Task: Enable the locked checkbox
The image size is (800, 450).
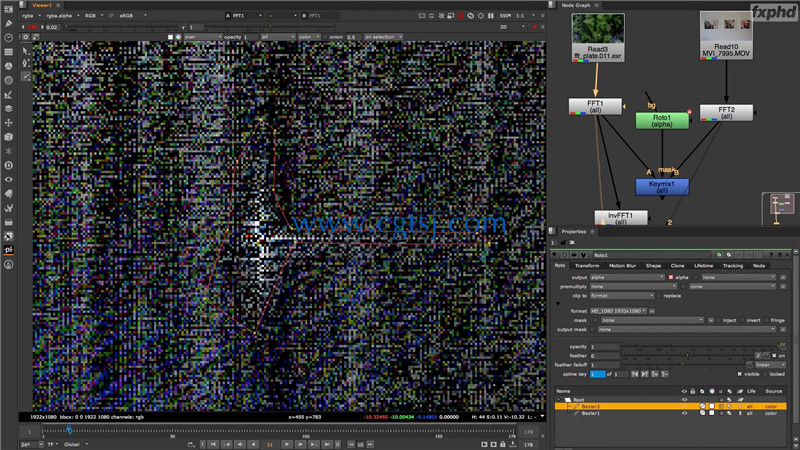Action: [765, 374]
